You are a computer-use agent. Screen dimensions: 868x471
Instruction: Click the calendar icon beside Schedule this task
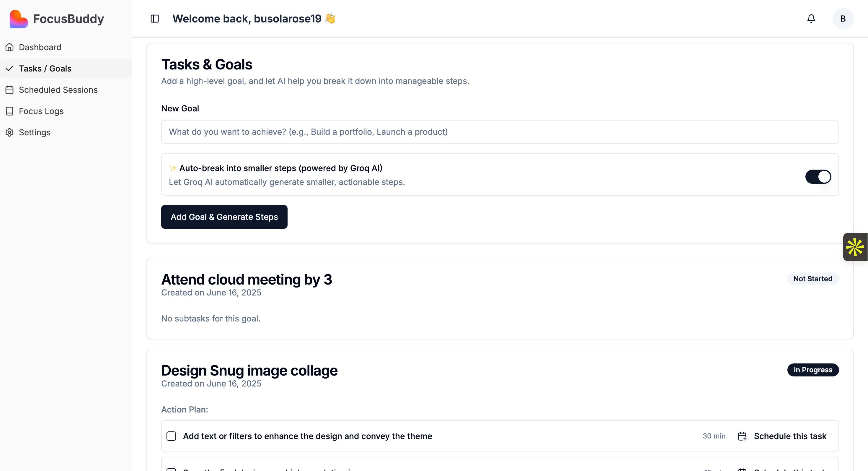[742, 436]
